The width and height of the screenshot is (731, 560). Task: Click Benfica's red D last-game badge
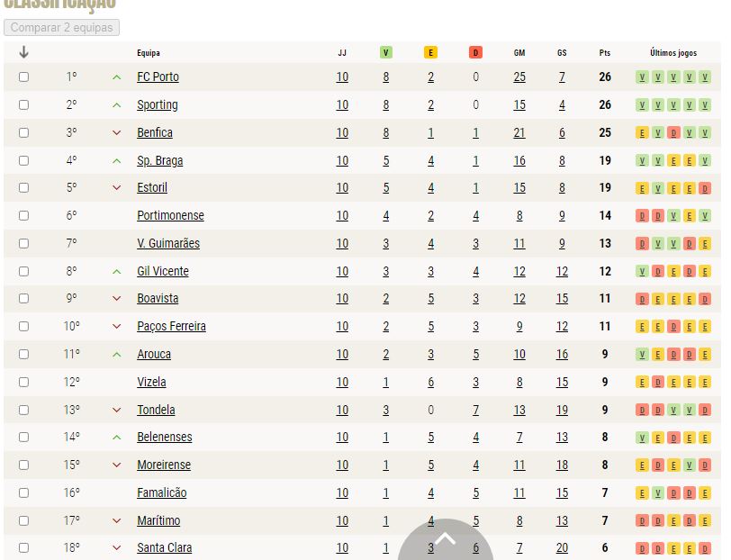673,133
